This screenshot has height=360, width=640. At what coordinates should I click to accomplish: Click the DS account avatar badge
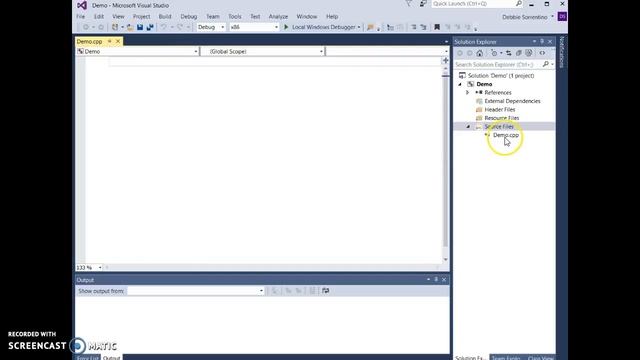562,17
